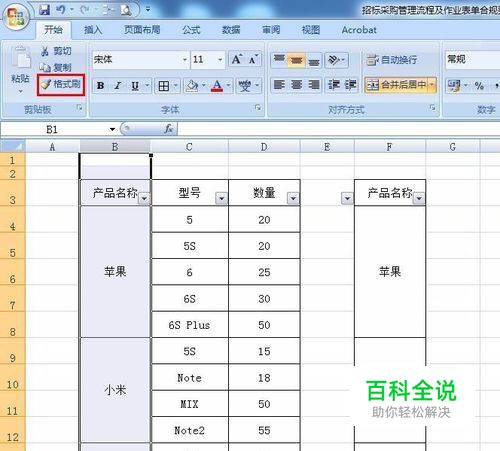Activate the 格式刷 format painter

(x=61, y=85)
